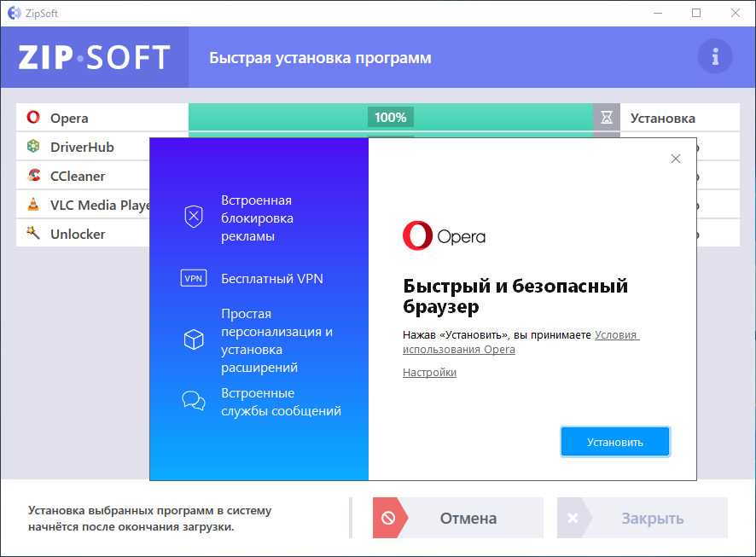
Task: Click the cube personalization icon
Action: tap(194, 339)
